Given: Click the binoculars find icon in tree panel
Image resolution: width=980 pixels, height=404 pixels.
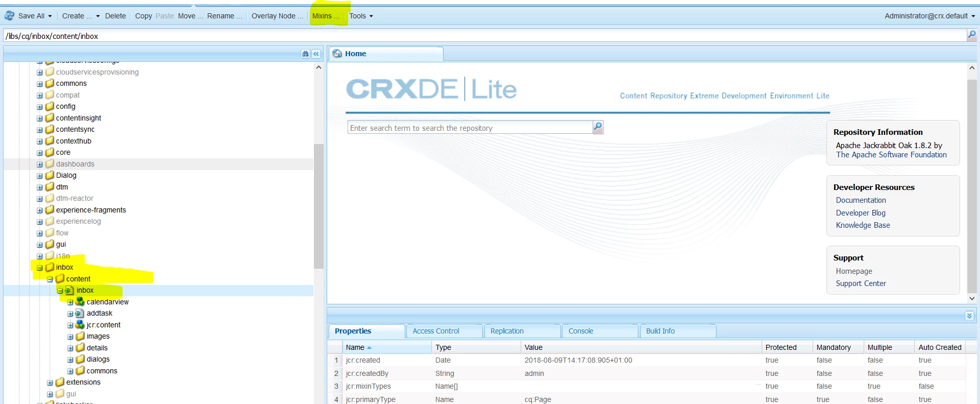Looking at the screenshot, I should [x=305, y=54].
